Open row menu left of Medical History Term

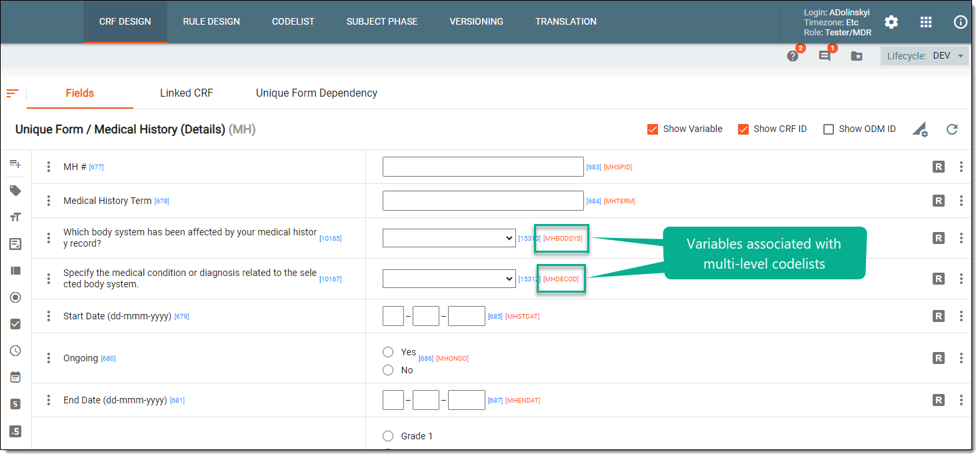(x=49, y=201)
